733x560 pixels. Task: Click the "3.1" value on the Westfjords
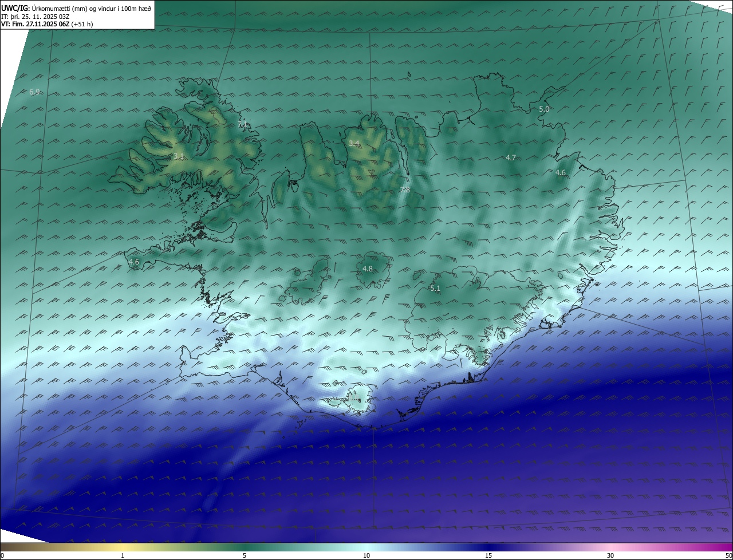(179, 156)
